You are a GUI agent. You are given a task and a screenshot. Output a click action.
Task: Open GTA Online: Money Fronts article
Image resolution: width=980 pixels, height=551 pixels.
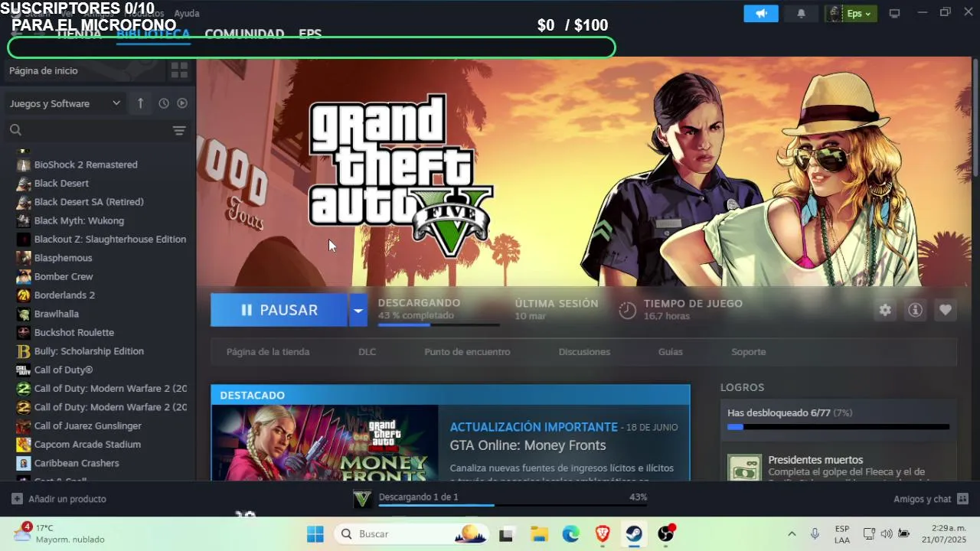[528, 445]
